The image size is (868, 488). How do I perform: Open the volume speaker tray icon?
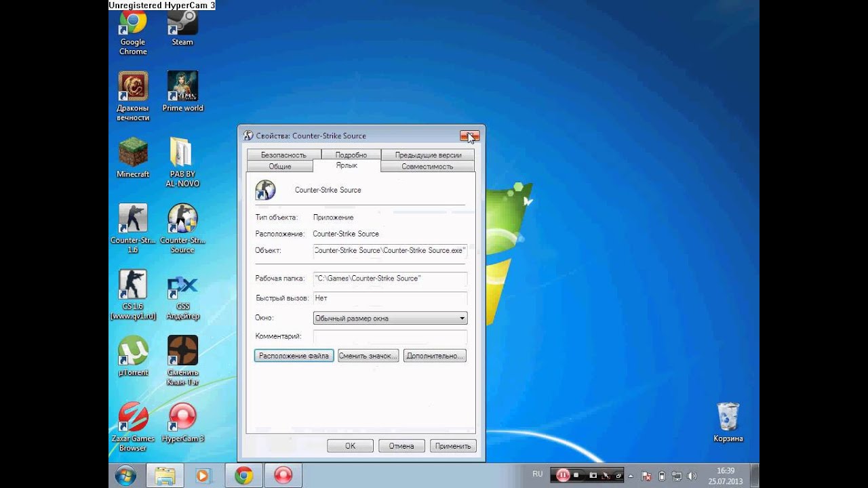point(692,476)
